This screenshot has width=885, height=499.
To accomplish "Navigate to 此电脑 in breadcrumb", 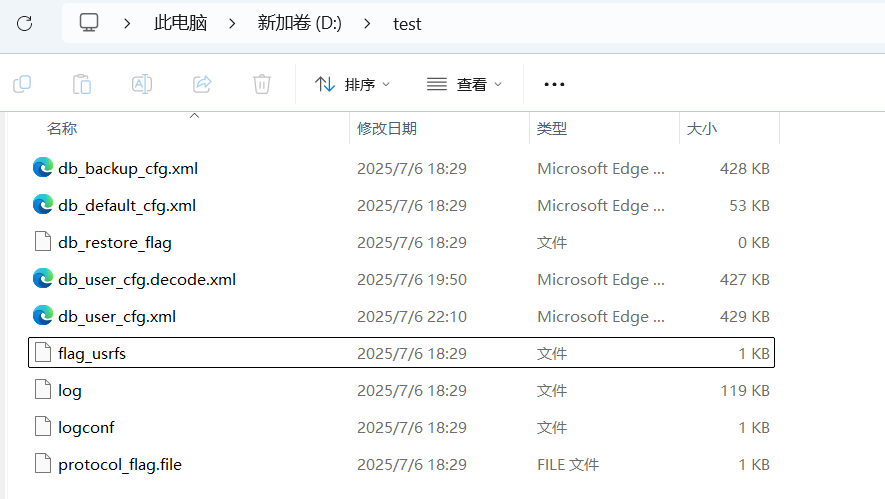I will 181,24.
